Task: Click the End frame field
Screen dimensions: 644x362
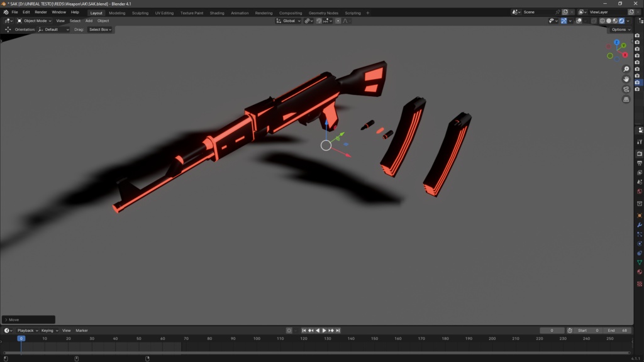Action: pos(618,331)
